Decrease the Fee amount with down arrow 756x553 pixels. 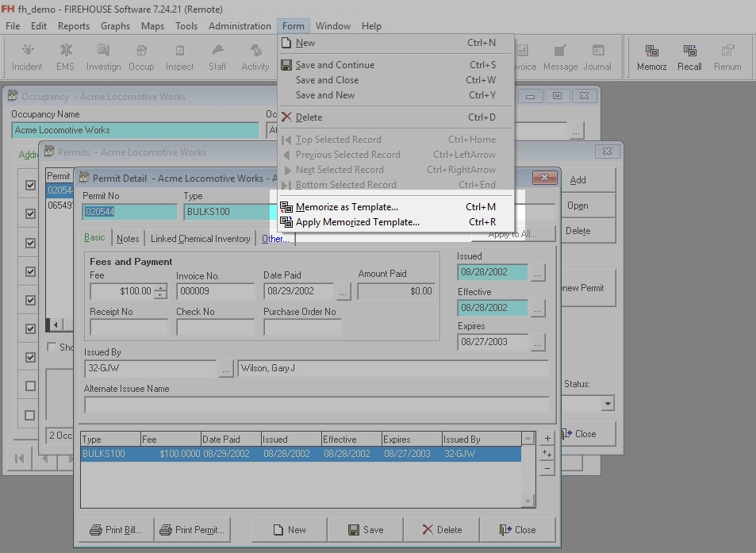(160, 294)
